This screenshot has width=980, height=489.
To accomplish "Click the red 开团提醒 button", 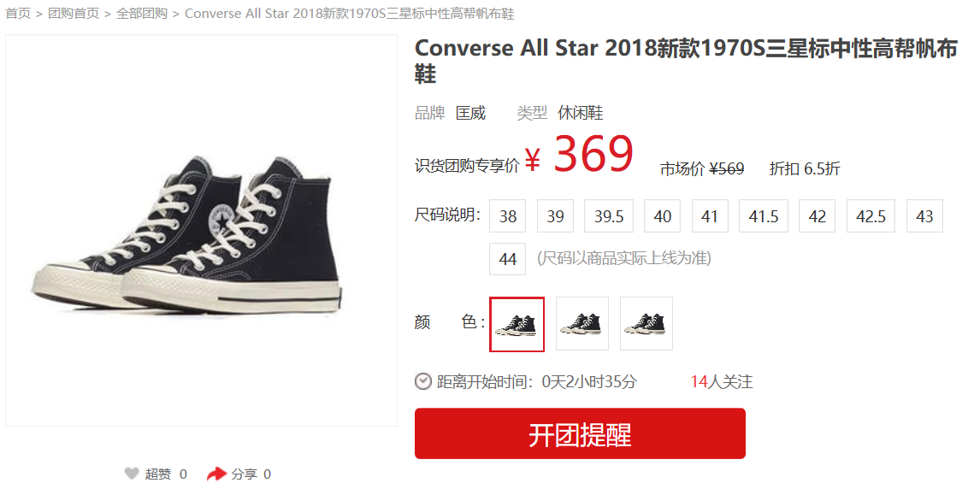I will (x=580, y=433).
